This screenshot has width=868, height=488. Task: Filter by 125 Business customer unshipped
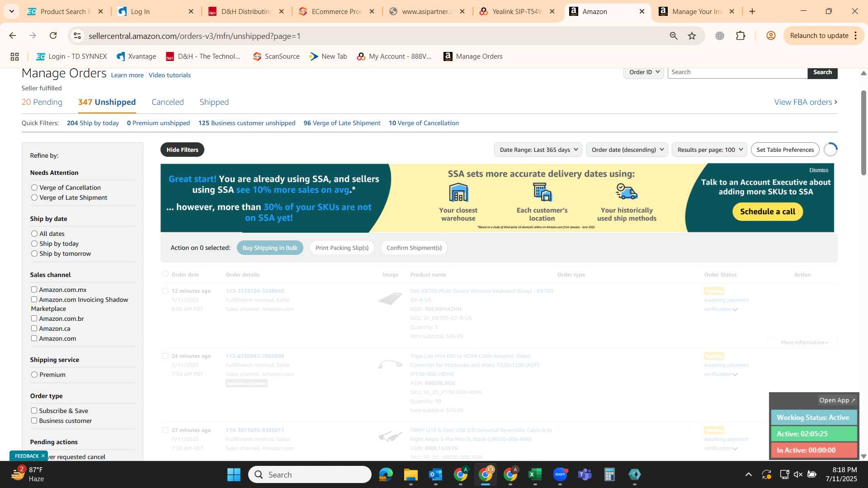click(x=247, y=123)
